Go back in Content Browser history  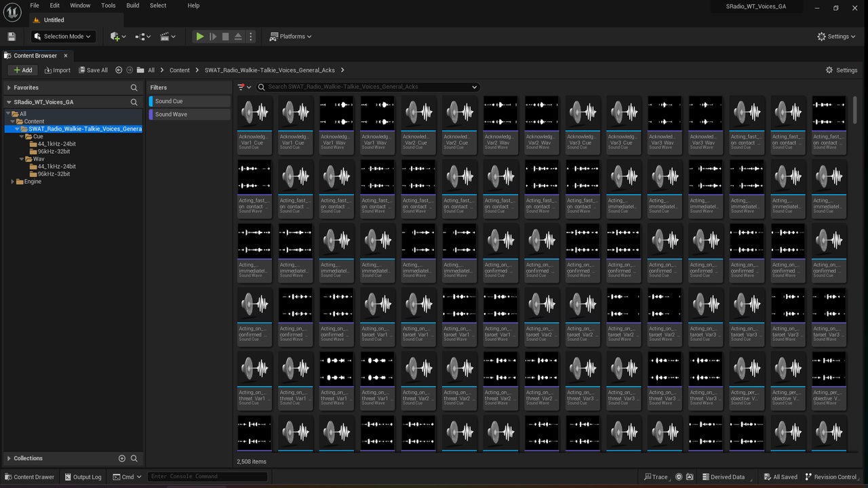tap(119, 70)
